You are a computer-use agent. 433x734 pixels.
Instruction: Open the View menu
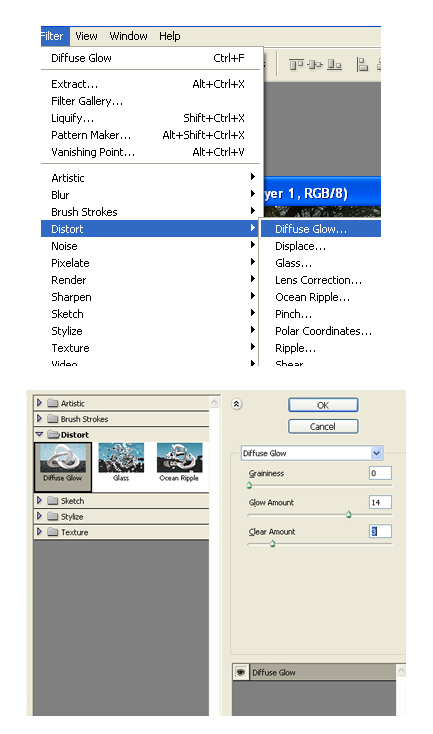pyautogui.click(x=86, y=36)
